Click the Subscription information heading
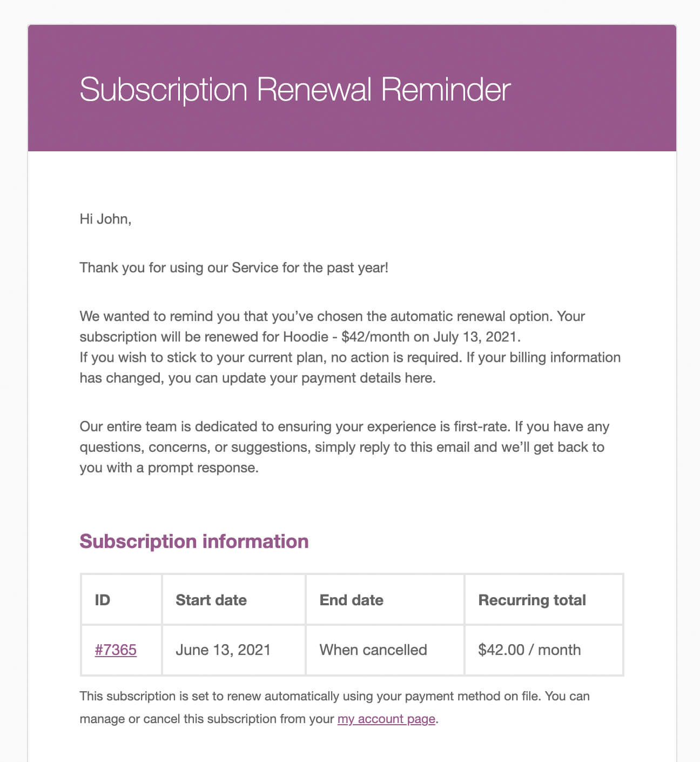 coord(194,542)
